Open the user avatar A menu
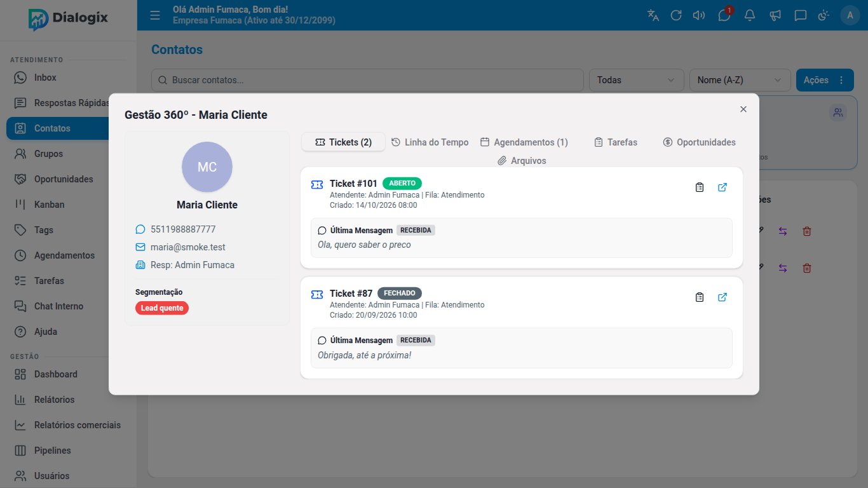The image size is (868, 488). [850, 15]
